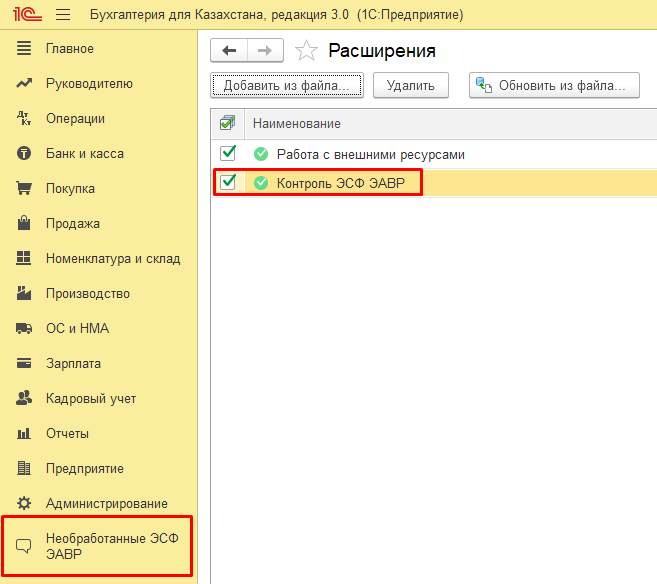This screenshot has height=584, width=657.
Task: Click the 1C logo icon
Action: point(25,16)
